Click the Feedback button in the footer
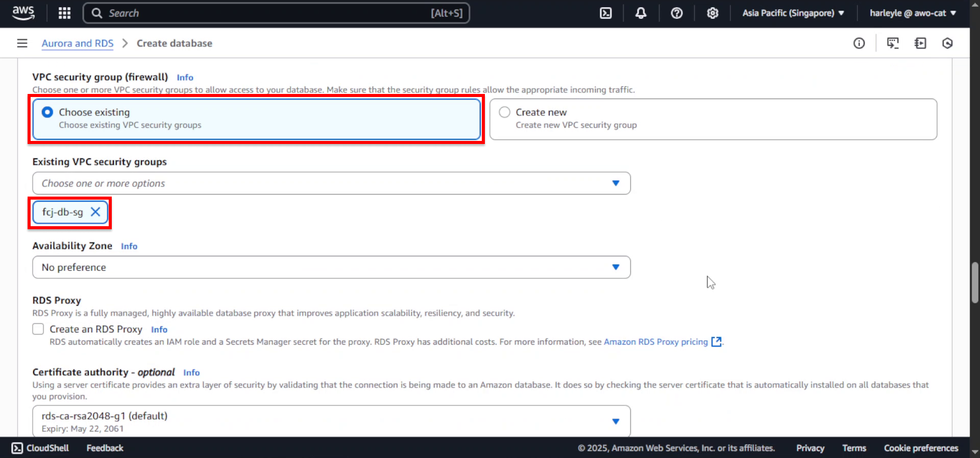 (105, 448)
